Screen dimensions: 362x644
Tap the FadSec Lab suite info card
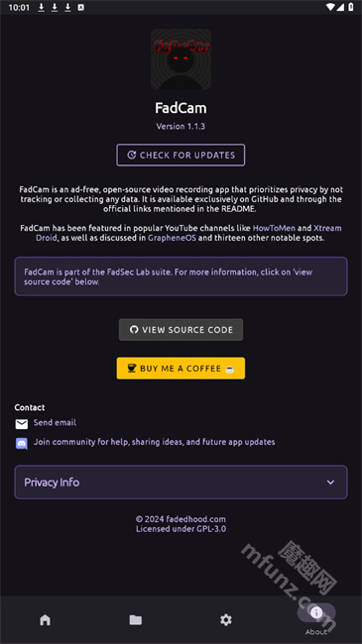(181, 276)
